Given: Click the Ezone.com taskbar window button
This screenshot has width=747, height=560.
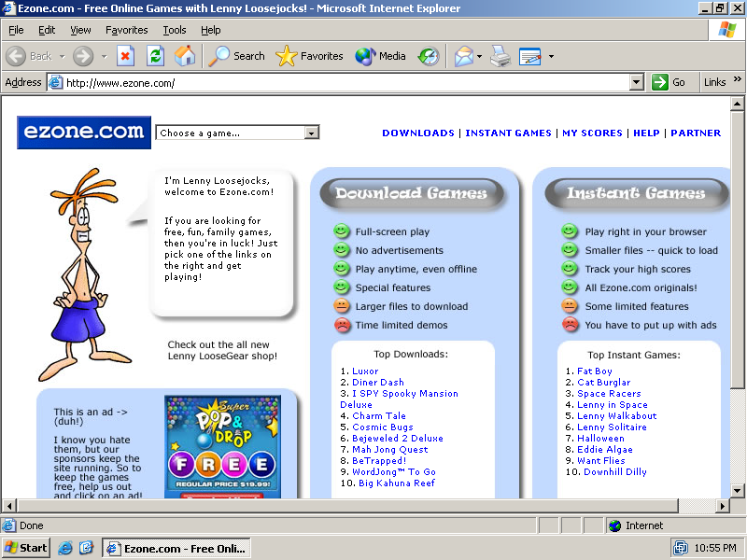Looking at the screenshot, I should pyautogui.click(x=176, y=548).
